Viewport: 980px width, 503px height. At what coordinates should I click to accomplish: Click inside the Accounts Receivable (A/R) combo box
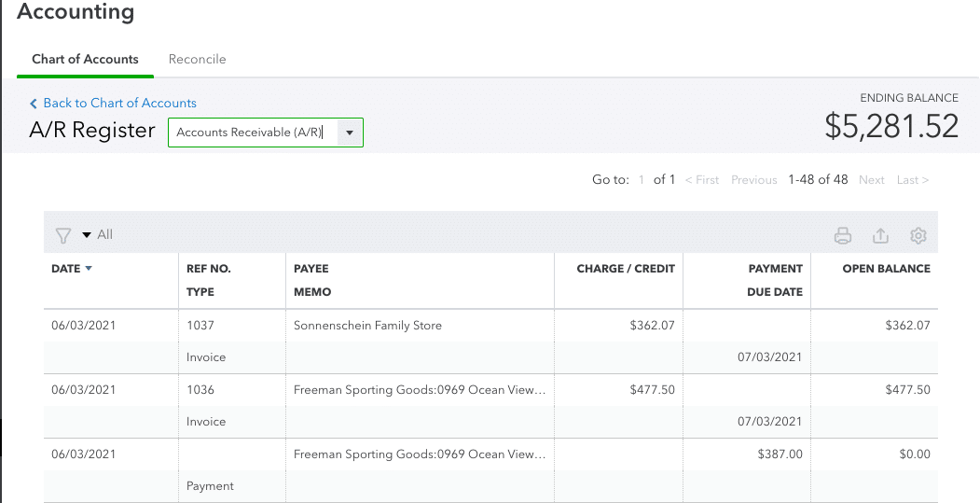click(x=265, y=133)
